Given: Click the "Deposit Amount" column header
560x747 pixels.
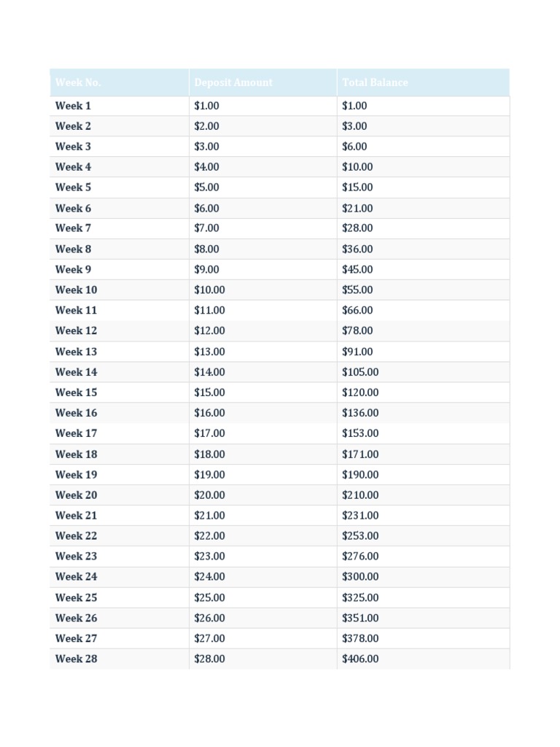Looking at the screenshot, I should tap(233, 82).
